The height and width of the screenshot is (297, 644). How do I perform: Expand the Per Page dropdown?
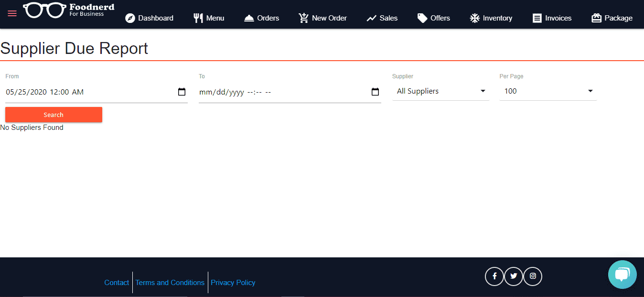(547, 91)
